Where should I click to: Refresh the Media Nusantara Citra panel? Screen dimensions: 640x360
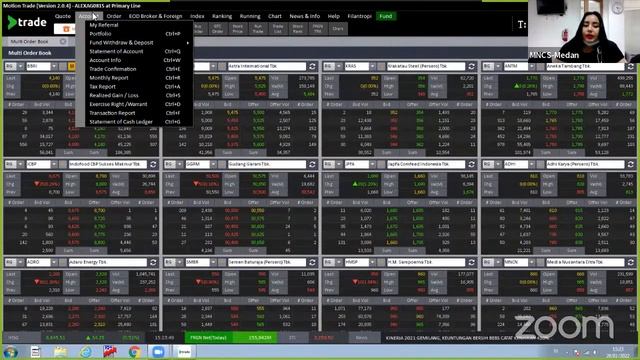coord(631,262)
